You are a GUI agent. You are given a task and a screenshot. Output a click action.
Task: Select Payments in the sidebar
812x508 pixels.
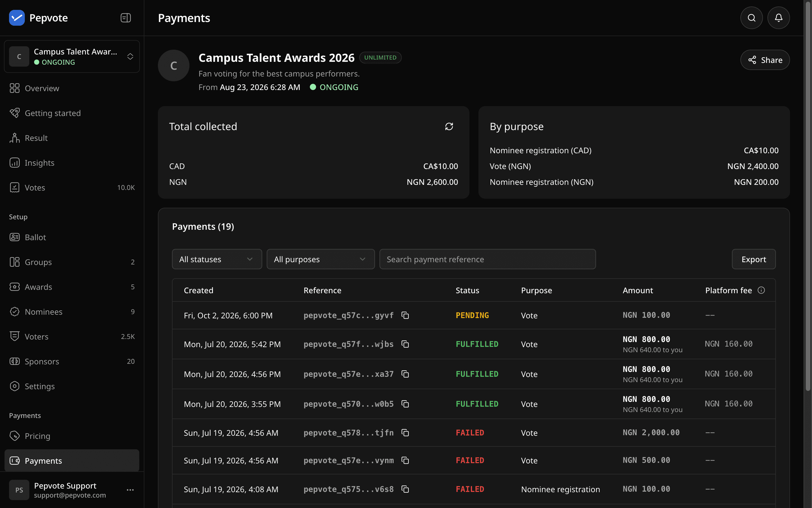72,461
